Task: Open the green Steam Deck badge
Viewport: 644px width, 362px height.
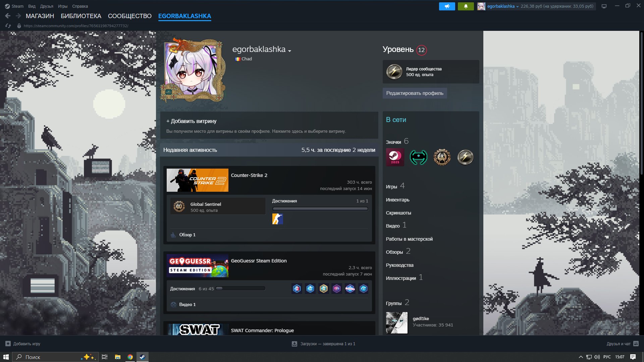Action: [x=418, y=157]
